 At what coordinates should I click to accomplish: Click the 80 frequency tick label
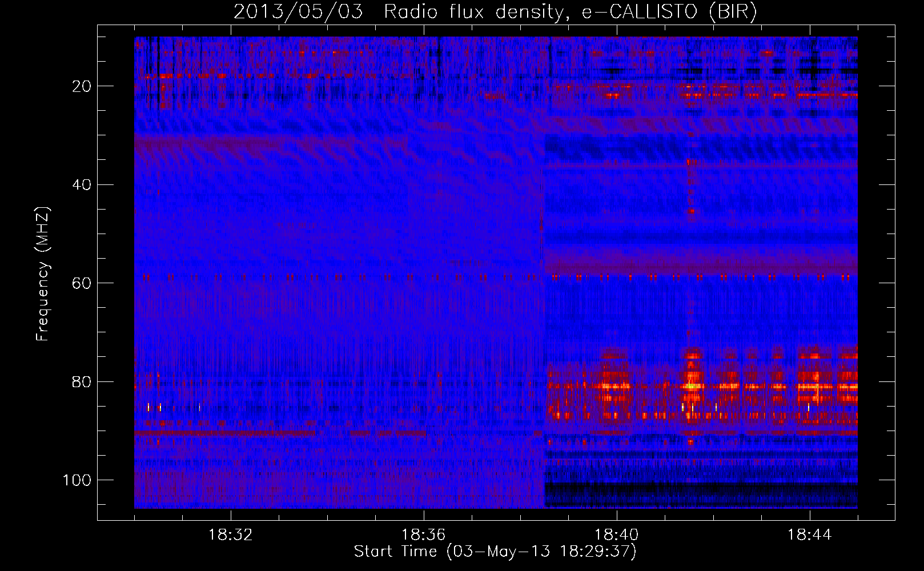point(82,381)
